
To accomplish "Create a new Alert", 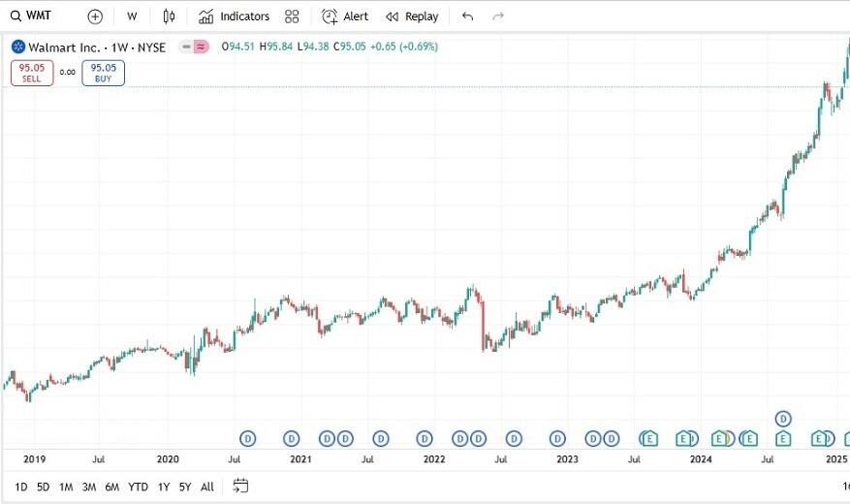I will click(345, 16).
